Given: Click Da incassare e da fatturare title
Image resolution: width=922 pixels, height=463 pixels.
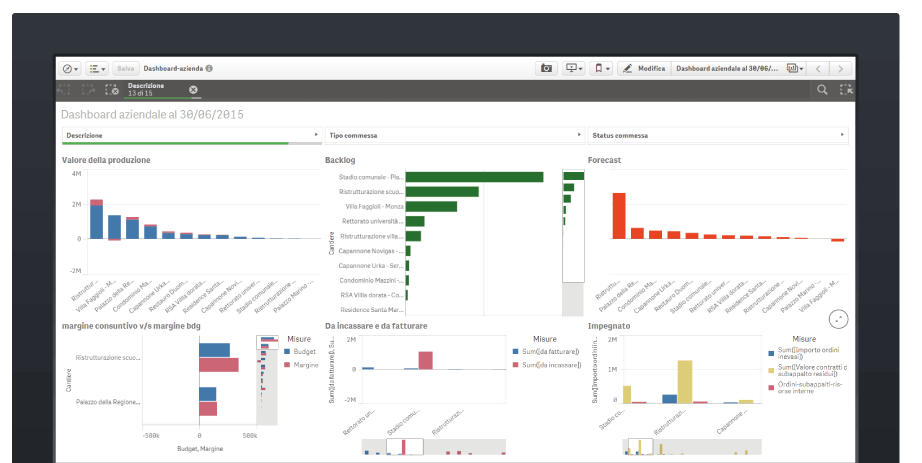Looking at the screenshot, I should click(376, 326).
